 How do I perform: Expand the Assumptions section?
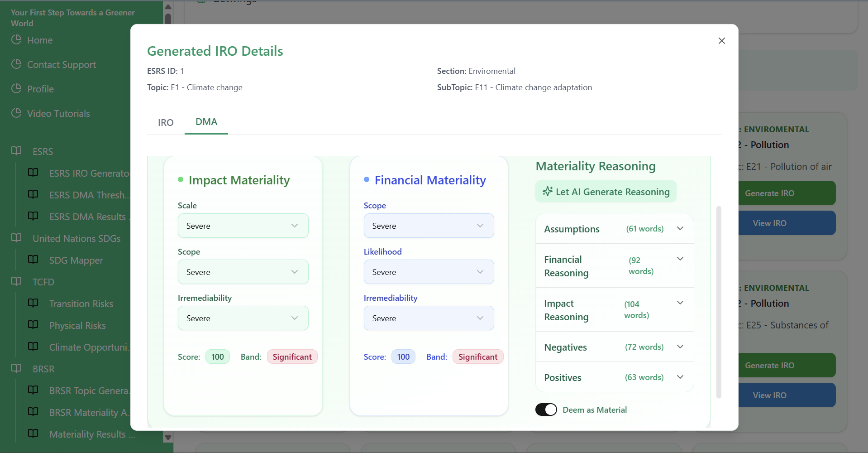(x=680, y=228)
